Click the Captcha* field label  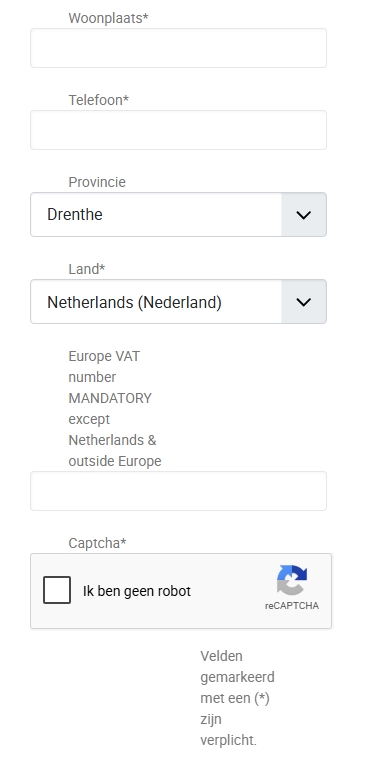97,543
